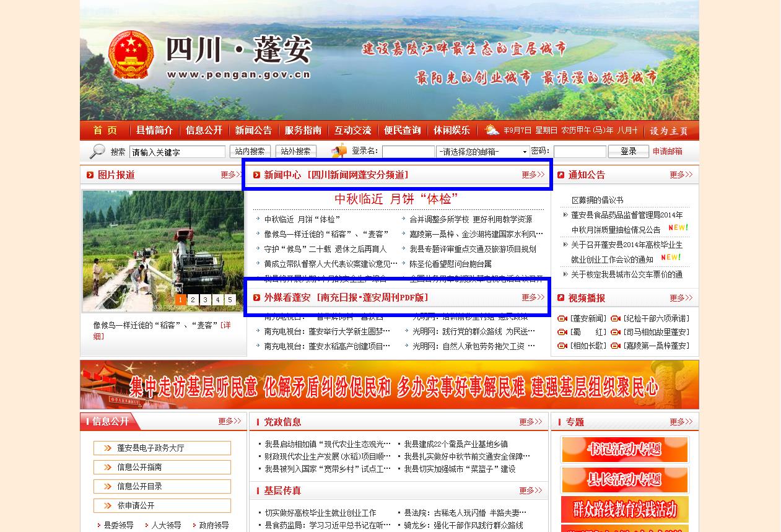781x532 pixels.
Task: Click the arrow icon beside 蓬安县电子政务大厅
Action: point(107,448)
